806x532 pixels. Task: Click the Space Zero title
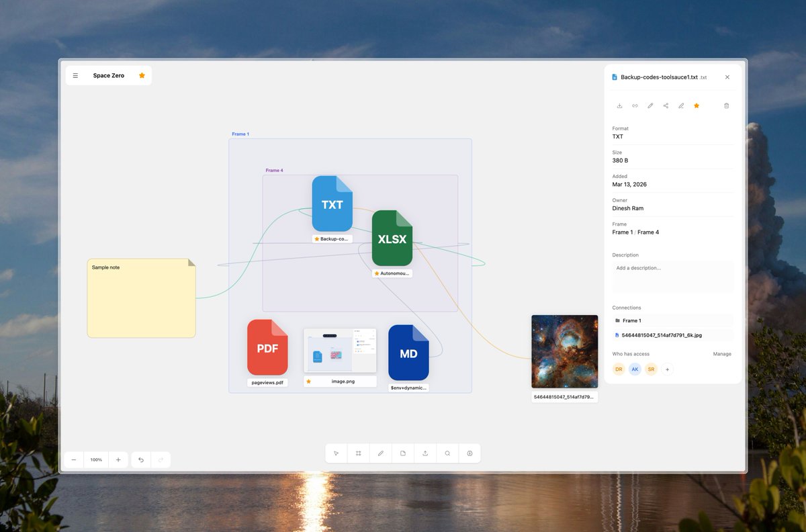click(109, 76)
